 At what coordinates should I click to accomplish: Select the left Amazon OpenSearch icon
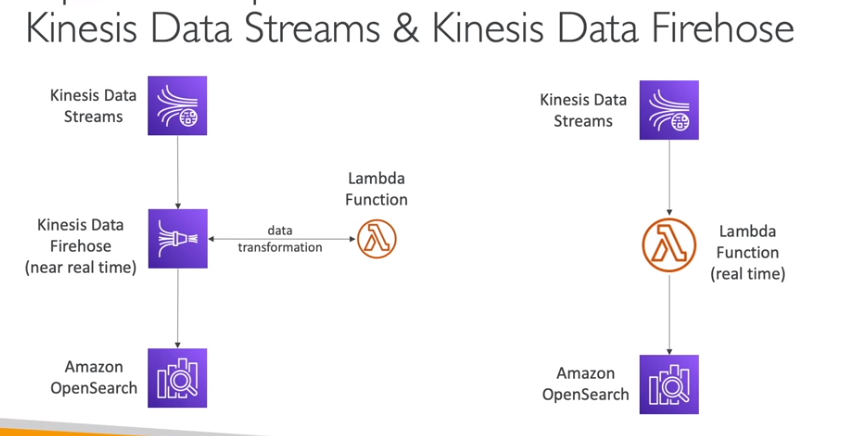point(177,377)
